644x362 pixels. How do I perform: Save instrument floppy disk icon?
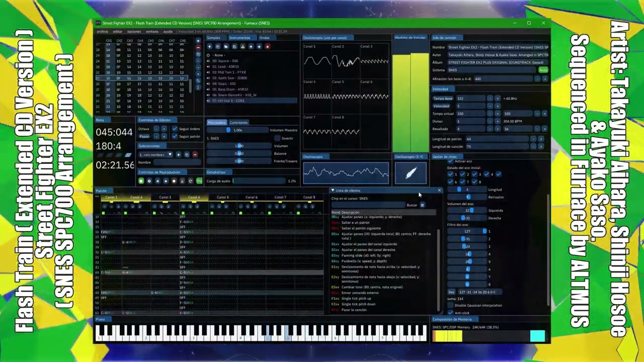[234, 46]
